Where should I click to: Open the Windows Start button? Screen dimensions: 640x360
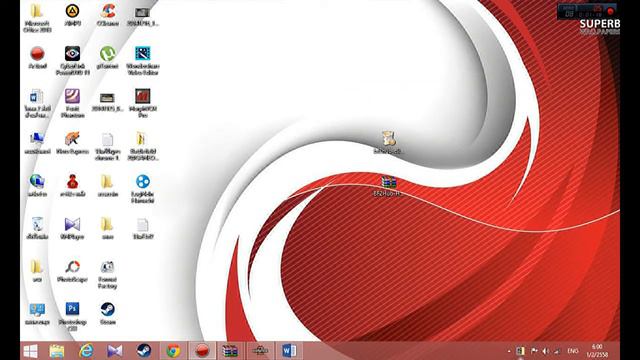31,351
